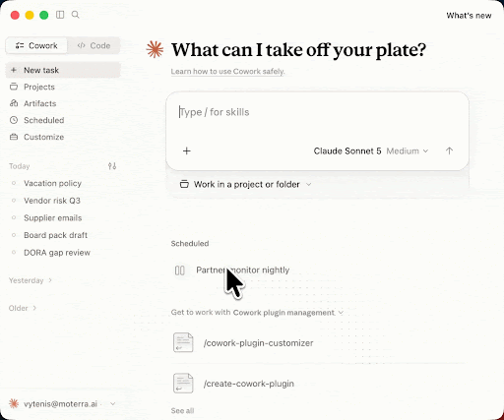The image size is (504, 420).
Task: Open the Vacation policy task
Action: coord(63,183)
